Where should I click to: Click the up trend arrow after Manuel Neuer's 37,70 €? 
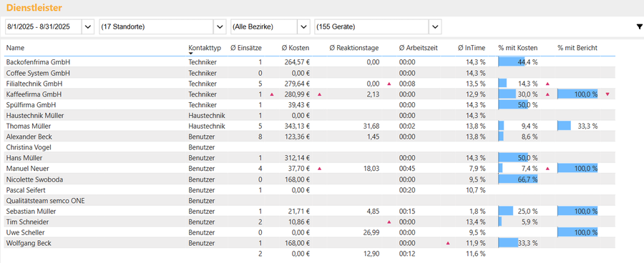(x=320, y=168)
